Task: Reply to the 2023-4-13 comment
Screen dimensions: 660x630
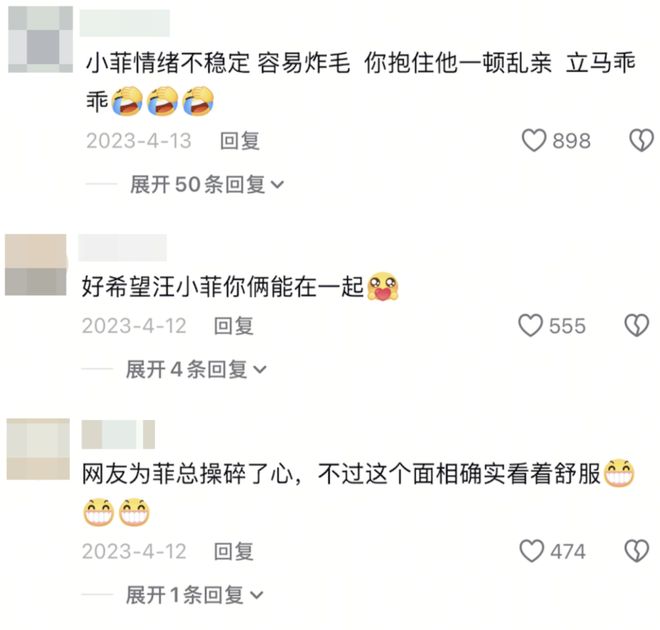Action: click(240, 141)
